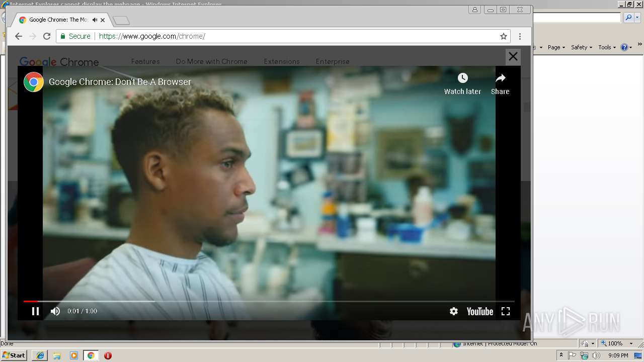The image size is (644, 362).
Task: Switch to Chrome taskbar button
Action: 91,355
